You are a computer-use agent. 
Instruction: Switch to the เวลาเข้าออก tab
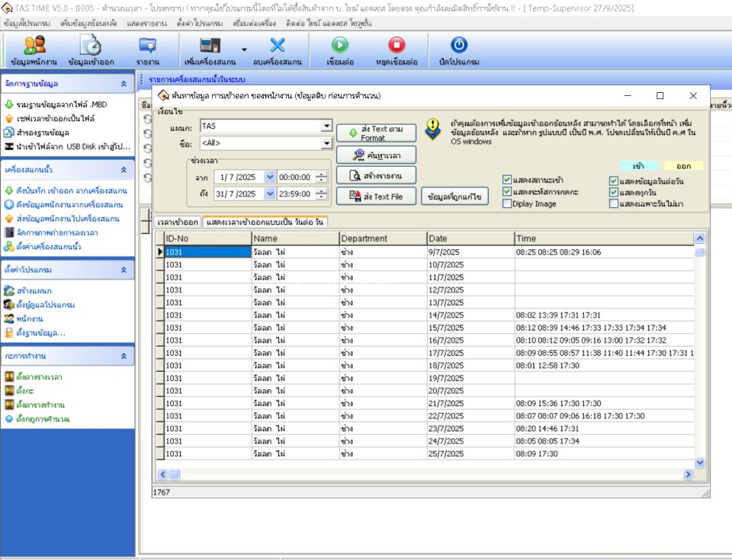click(x=177, y=222)
